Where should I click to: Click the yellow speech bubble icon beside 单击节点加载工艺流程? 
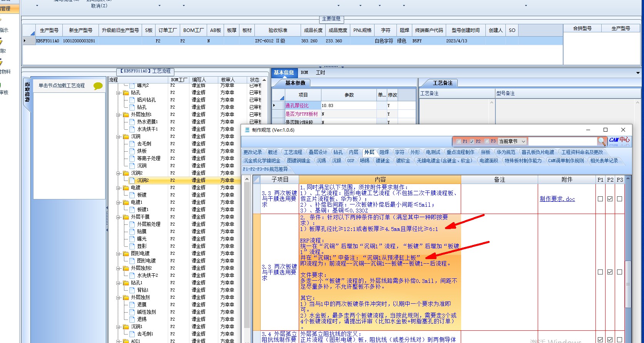pos(98,86)
